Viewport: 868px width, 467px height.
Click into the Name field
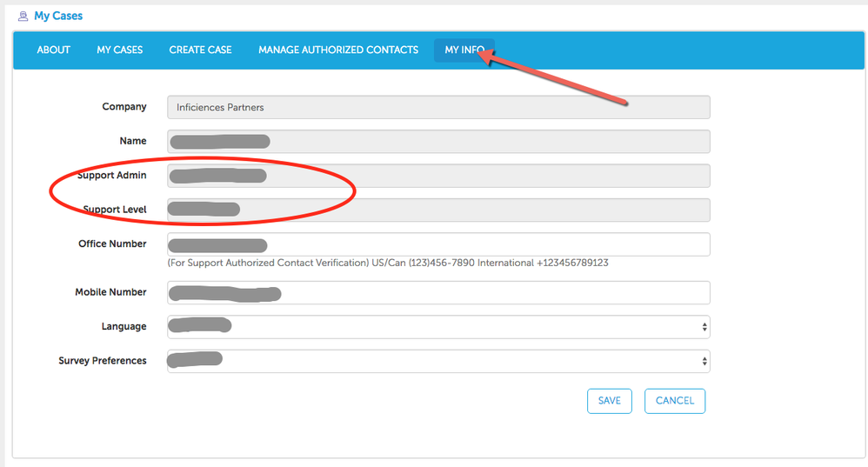[x=438, y=142]
